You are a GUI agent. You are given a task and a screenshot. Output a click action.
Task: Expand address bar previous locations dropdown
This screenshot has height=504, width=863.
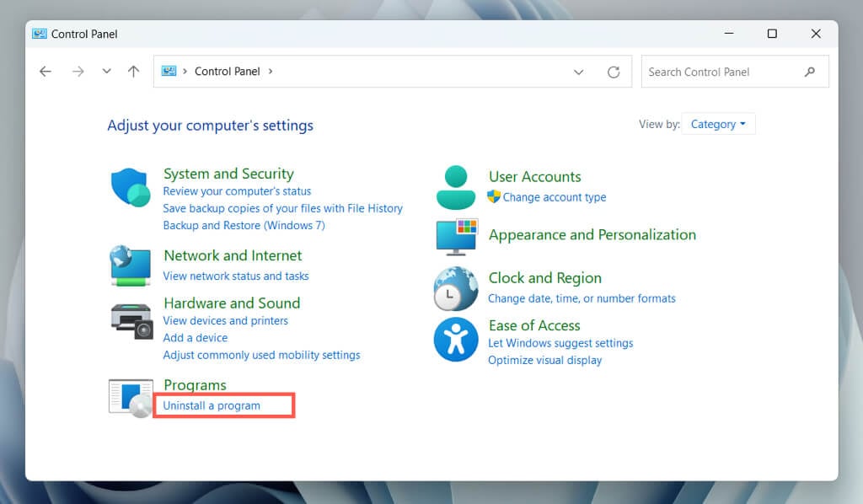pos(578,72)
